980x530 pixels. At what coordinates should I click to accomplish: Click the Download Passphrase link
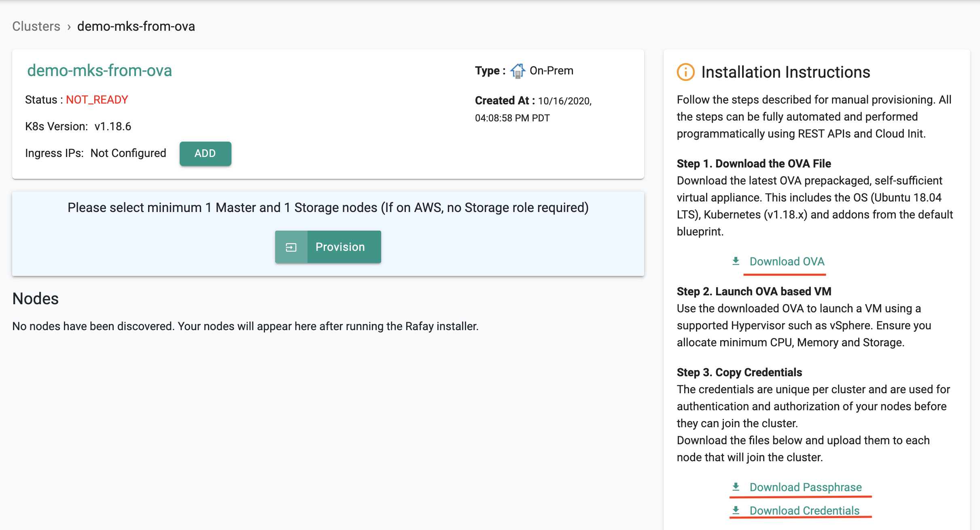(x=806, y=487)
